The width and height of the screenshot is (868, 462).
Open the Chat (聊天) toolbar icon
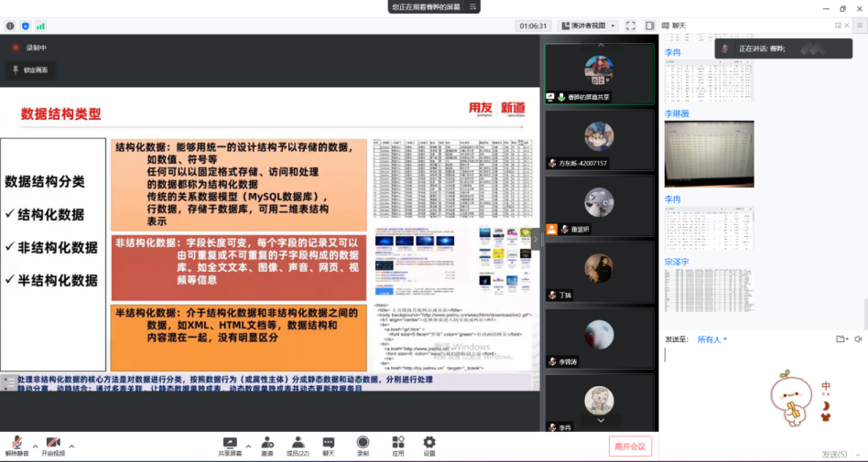329,446
